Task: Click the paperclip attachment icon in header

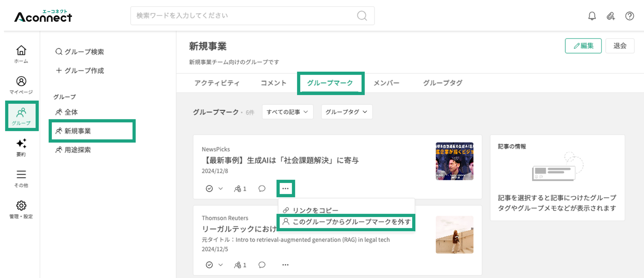Action: point(610,16)
